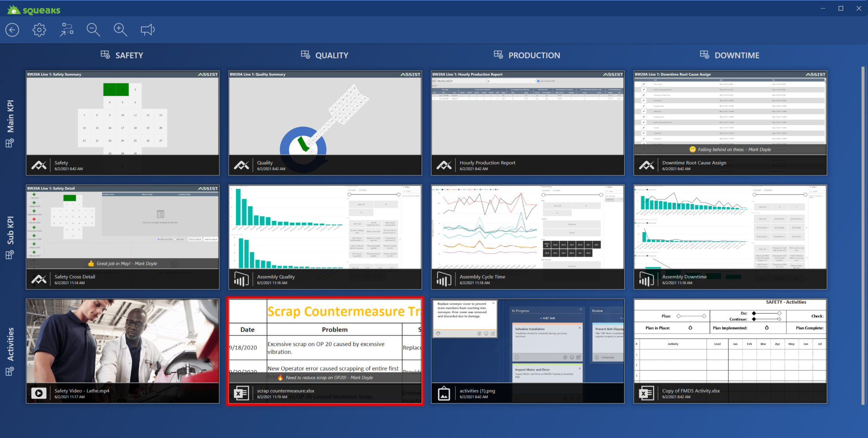Click the play icon on Safety Video - Lathe.mp4
Screen dimensions: 868x438
click(39, 393)
